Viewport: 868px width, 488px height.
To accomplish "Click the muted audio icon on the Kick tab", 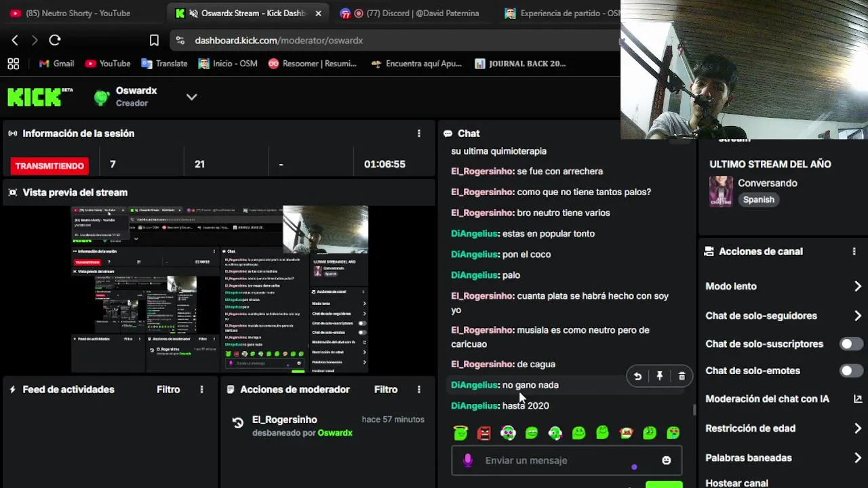I will pos(193,13).
